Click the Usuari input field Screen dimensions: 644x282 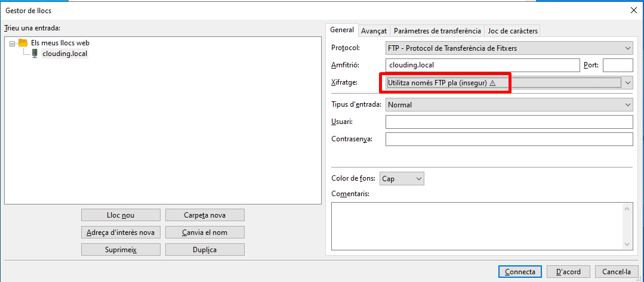tap(509, 122)
